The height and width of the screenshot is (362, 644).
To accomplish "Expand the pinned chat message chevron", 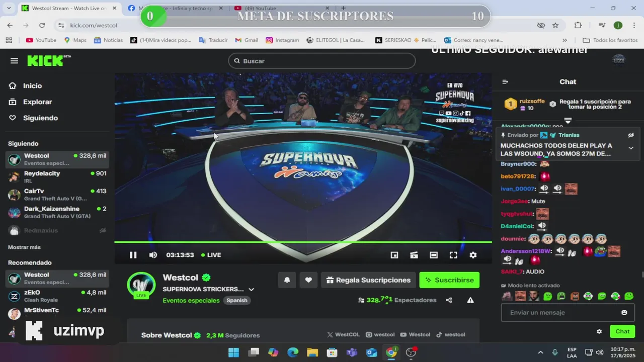I will (631, 148).
